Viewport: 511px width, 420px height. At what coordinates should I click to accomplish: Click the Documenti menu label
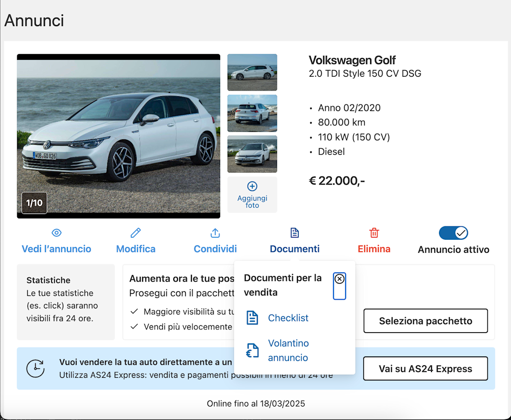click(295, 249)
